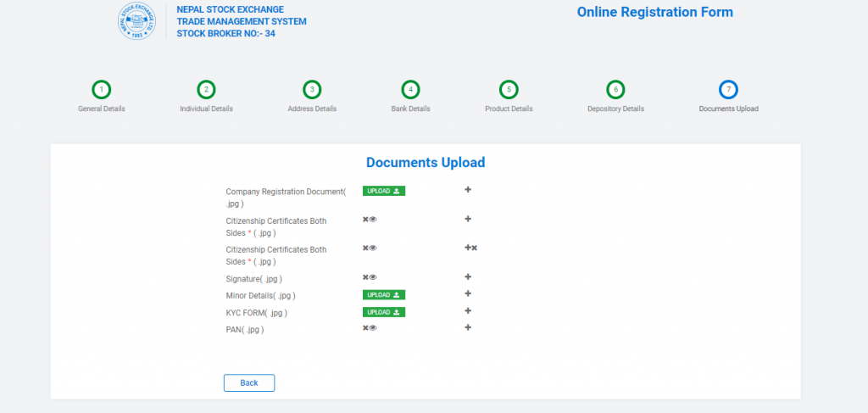Click plus icon beside KYC FORM
This screenshot has width=868, height=413.
point(468,311)
